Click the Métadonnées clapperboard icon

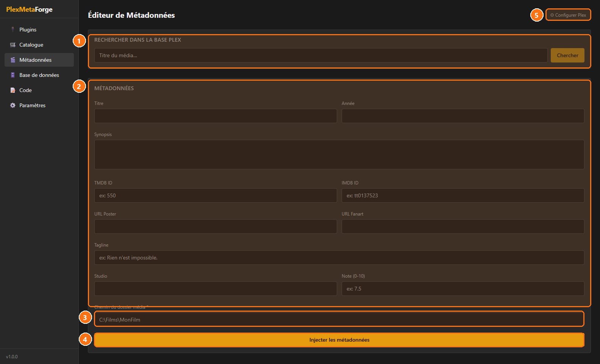[x=12, y=60]
